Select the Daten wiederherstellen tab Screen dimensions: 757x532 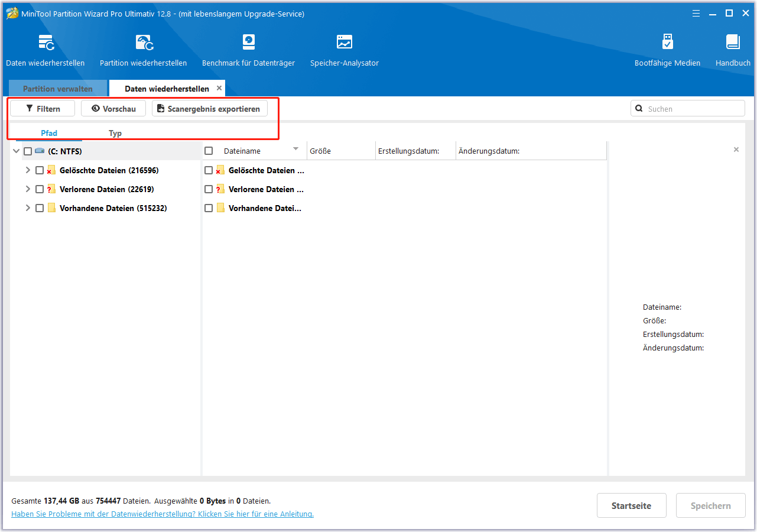(167, 89)
